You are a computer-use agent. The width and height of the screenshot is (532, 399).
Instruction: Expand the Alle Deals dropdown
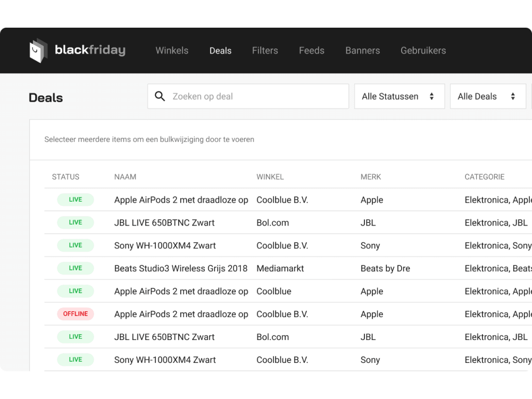tap(488, 96)
